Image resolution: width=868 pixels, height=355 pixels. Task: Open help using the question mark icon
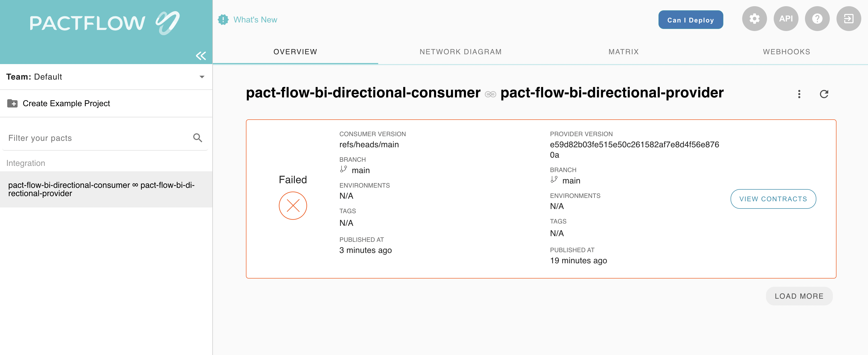(817, 19)
